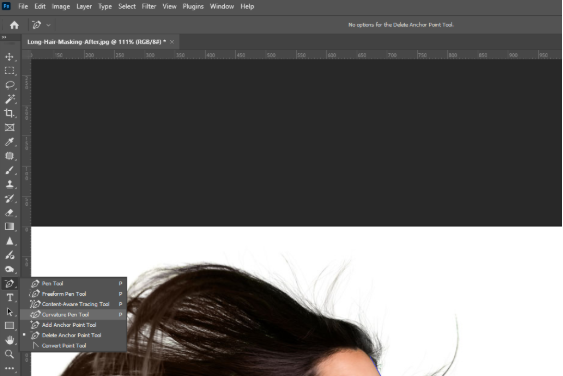
Task: Select the Zoom tool
Action: (10, 354)
